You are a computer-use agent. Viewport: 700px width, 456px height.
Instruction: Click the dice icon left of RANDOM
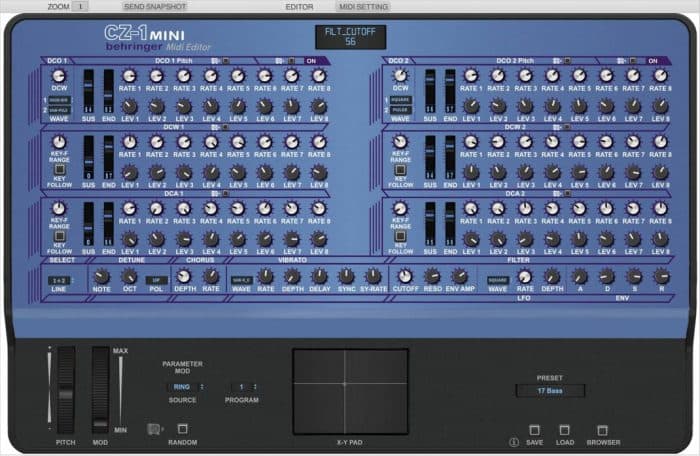(x=154, y=429)
